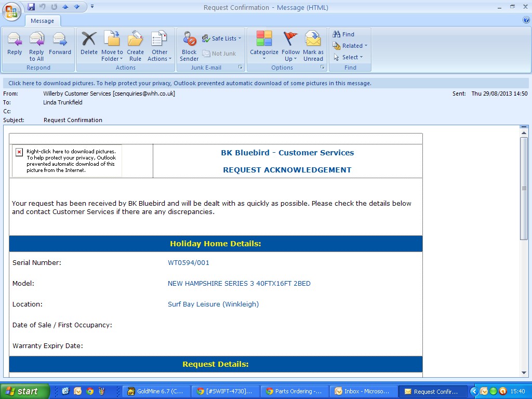Select the Message ribbon tab

point(43,21)
